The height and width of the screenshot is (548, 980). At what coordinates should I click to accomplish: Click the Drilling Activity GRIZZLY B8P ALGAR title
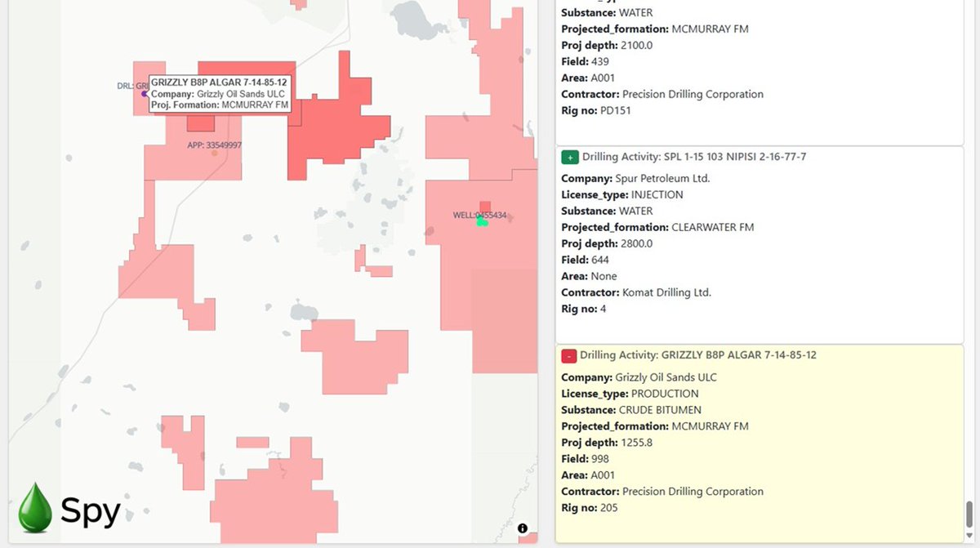[698, 355]
